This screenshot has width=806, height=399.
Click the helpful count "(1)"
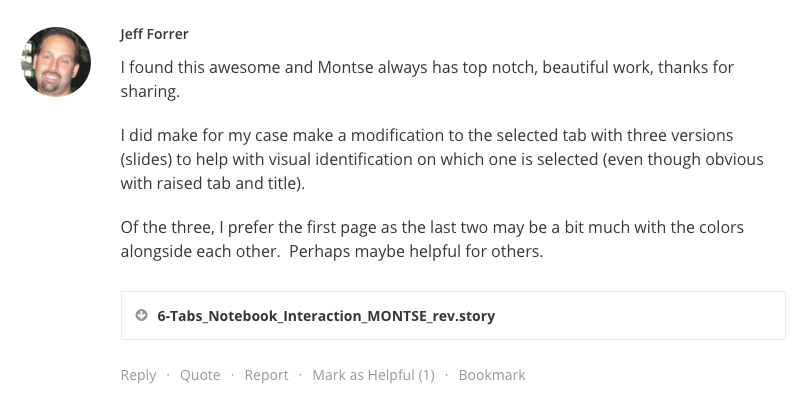click(426, 375)
